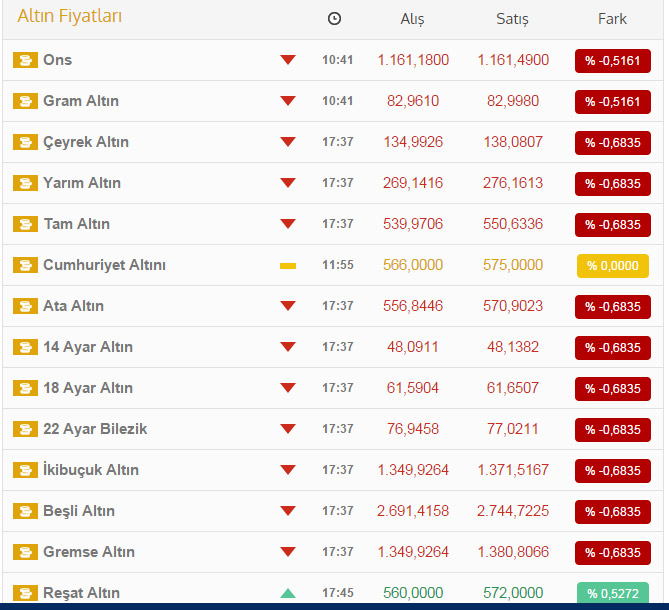Viewport: 669px width, 610px height.
Task: Click the Altın Fiyatları title
Action: point(70,16)
